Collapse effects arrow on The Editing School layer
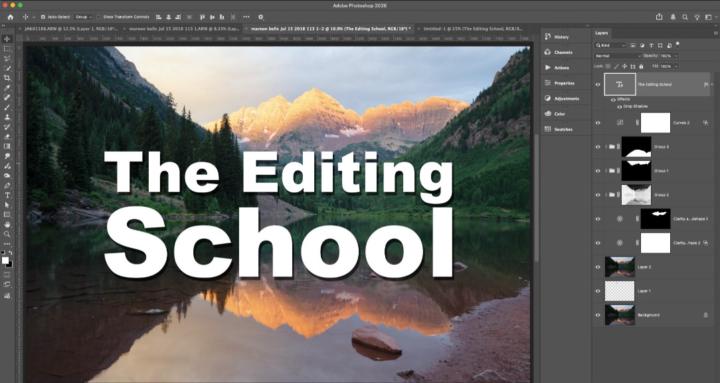This screenshot has width=720, height=383. click(712, 84)
